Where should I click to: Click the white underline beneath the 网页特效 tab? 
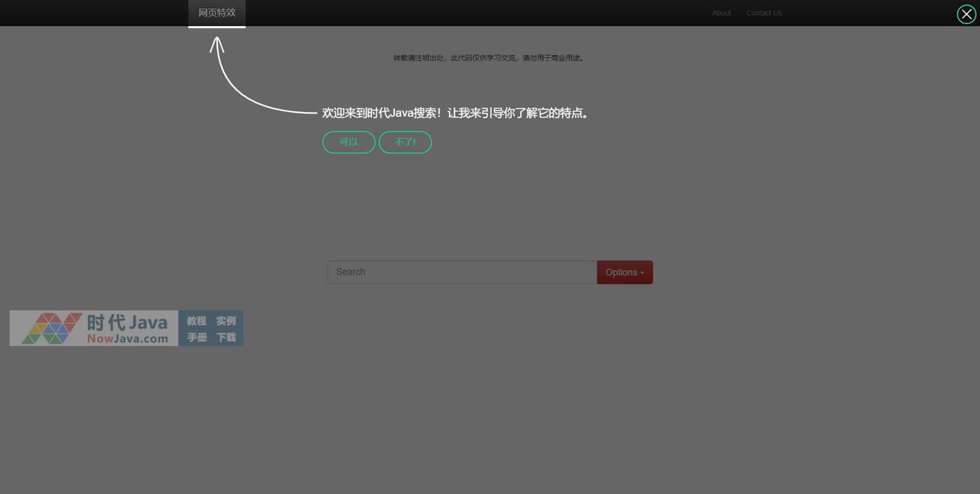217,27
